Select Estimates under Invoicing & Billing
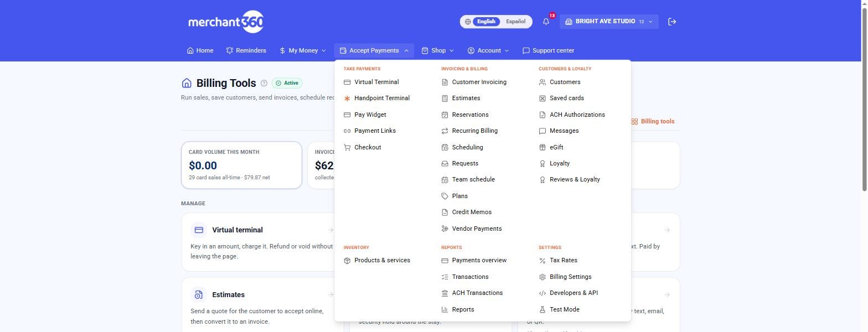 [x=466, y=98]
